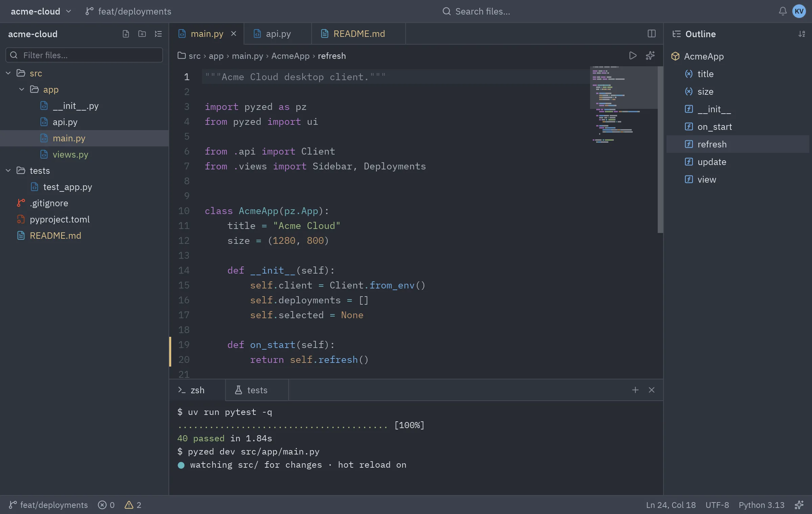Click the Search files field
This screenshot has height=514, width=812.
(476, 11)
